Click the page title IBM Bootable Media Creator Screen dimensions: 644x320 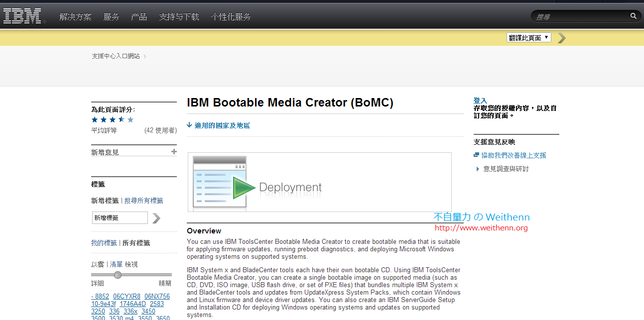(290, 103)
